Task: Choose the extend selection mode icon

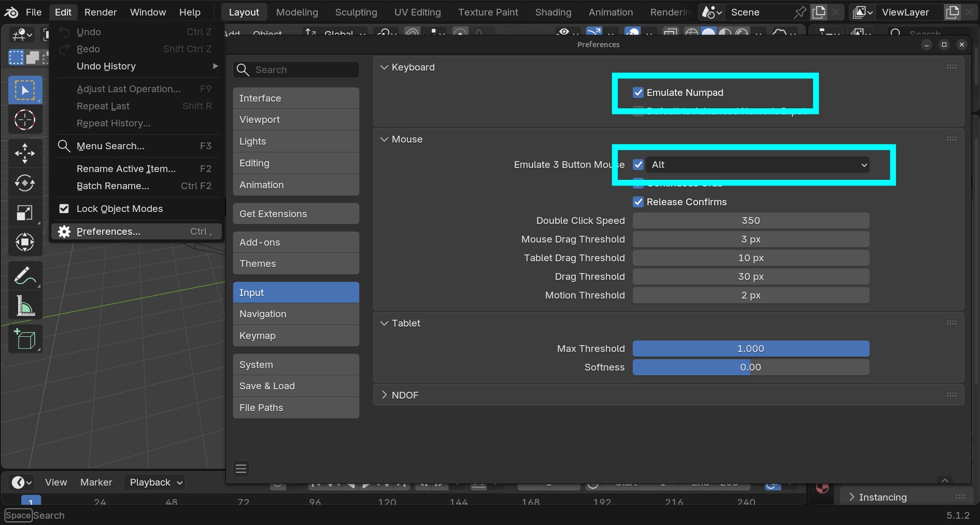Action: coord(33,58)
